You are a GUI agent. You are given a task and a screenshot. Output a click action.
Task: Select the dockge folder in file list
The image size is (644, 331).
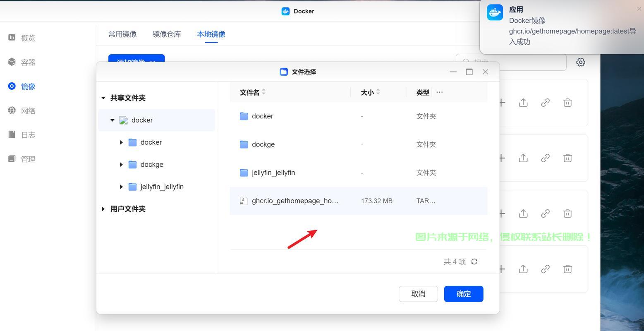pos(359,144)
